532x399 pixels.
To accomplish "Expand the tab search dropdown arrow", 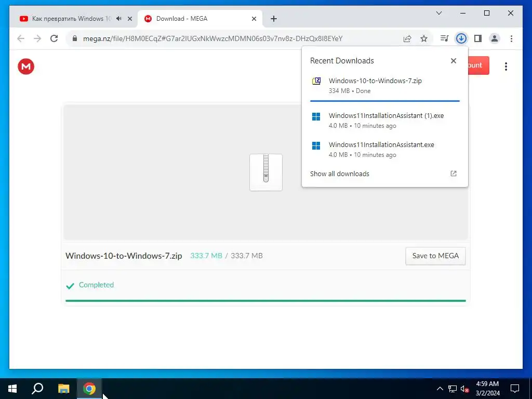I will point(439,13).
